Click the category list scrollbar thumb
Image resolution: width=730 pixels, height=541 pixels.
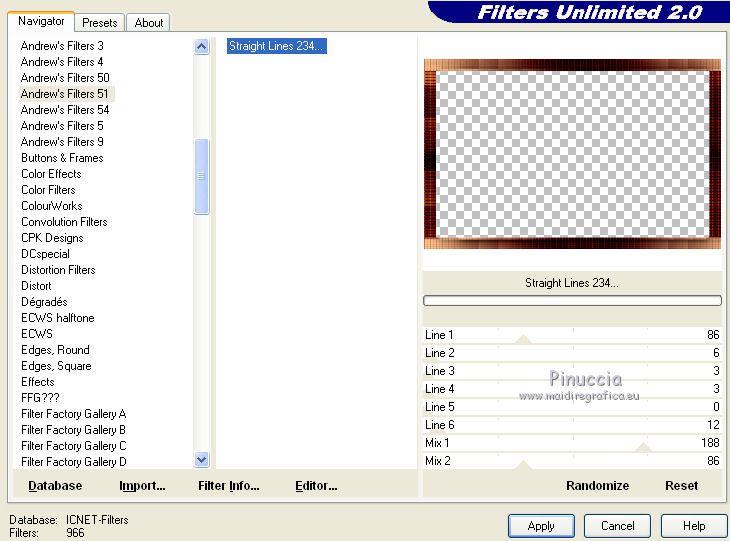(201, 176)
